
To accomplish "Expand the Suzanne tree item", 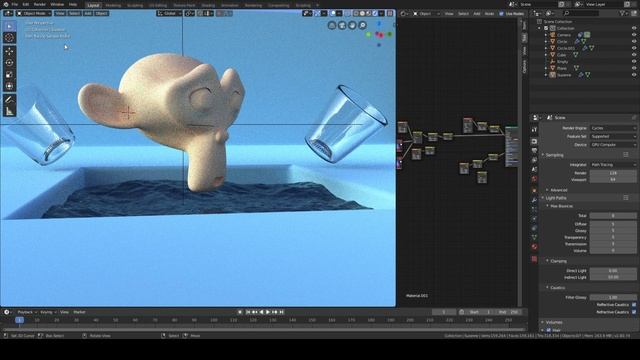I will click(x=546, y=75).
